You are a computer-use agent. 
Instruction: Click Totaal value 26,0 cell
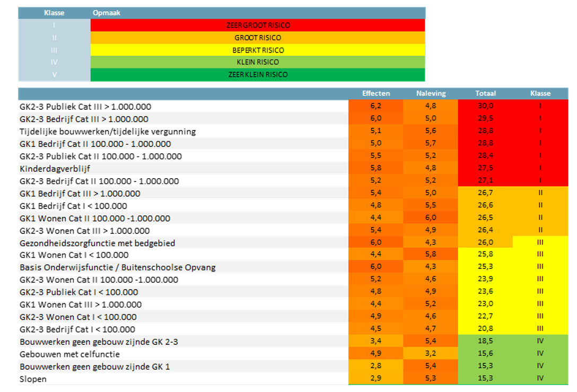pyautogui.click(x=485, y=242)
